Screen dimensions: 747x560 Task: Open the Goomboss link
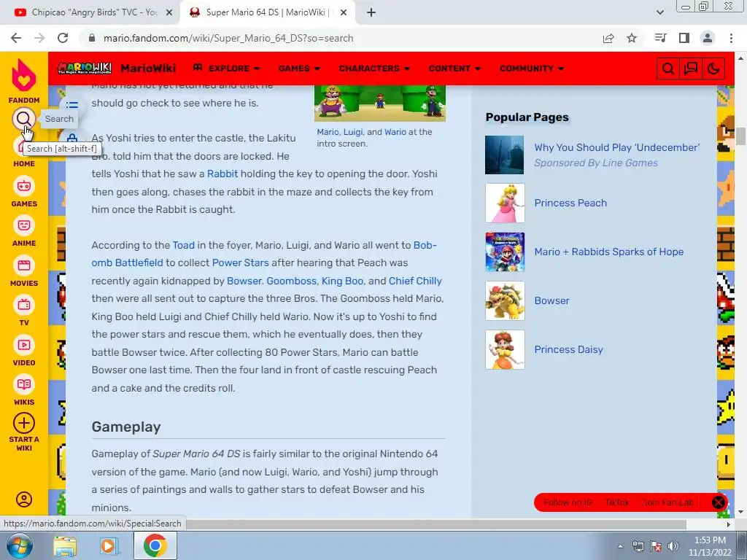(x=292, y=281)
